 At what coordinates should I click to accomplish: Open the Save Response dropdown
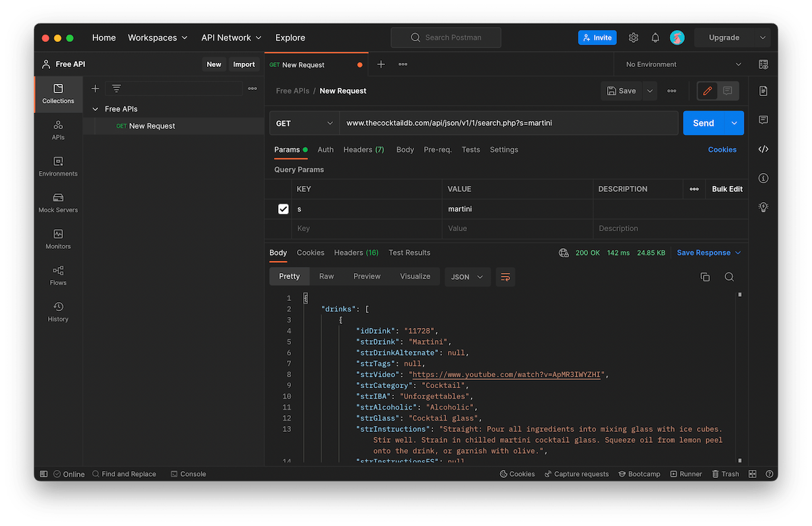coord(709,253)
